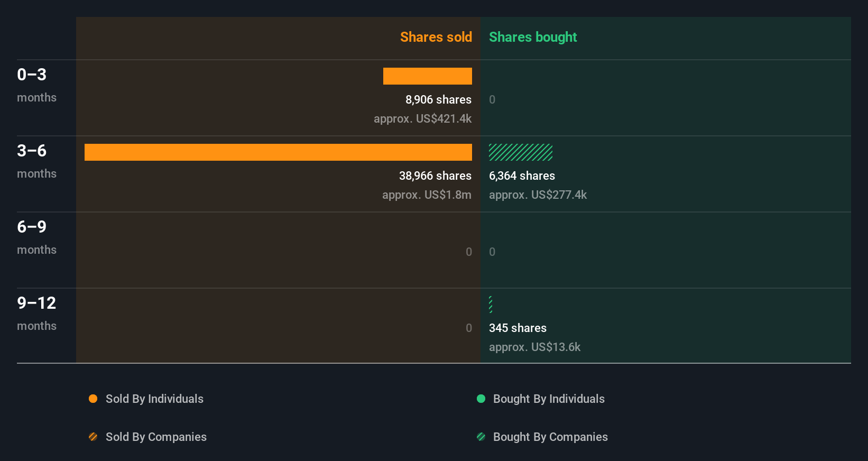Select the Sold By Companies legend label
868x461 pixels.
(156, 437)
